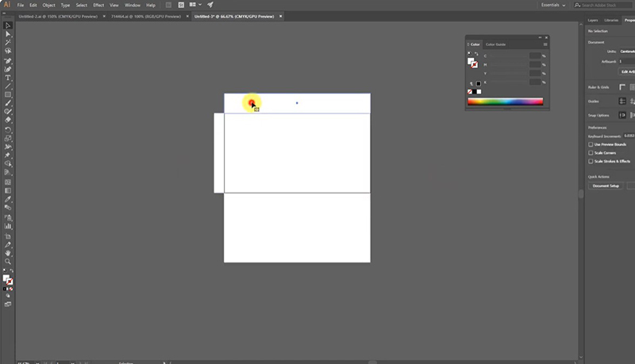635x364 pixels.
Task: Enable Use Preview Bounds checkbox
Action: tap(591, 144)
